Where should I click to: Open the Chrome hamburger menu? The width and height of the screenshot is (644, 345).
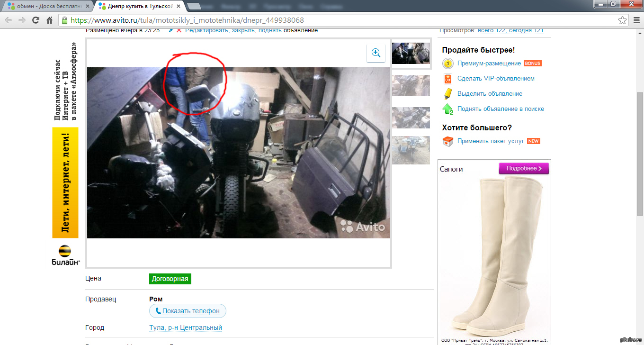click(x=636, y=20)
